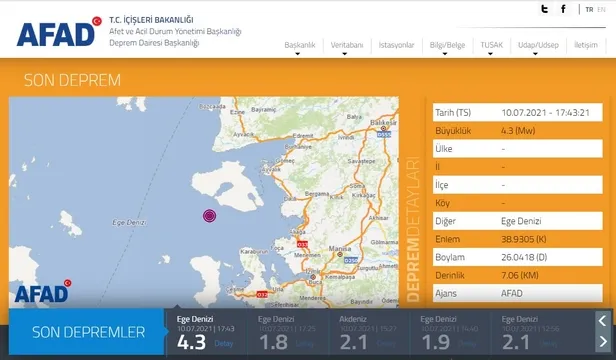Open Detay link for 12:56 Ege Denizi earthquake
The image size is (616, 360).
tap(549, 343)
